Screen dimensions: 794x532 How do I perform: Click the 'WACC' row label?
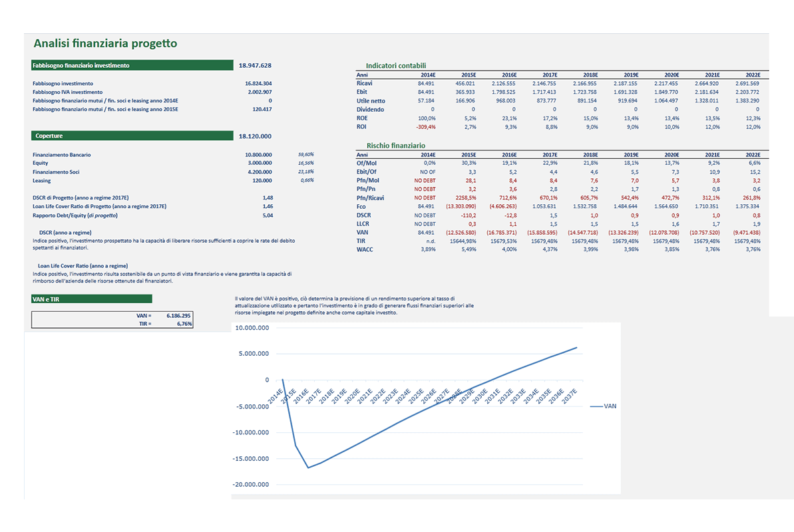[365, 249]
